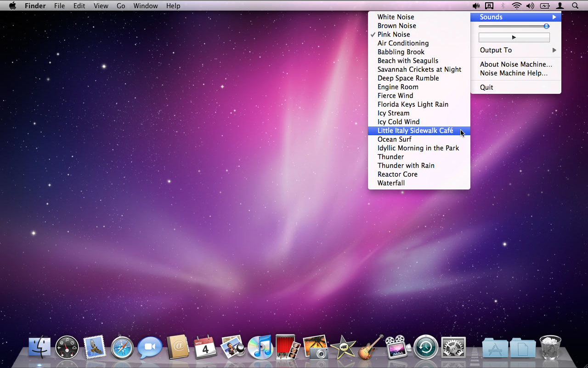Viewport: 588px width, 368px height.
Task: Launch iChat from the Dock
Action: point(150,347)
